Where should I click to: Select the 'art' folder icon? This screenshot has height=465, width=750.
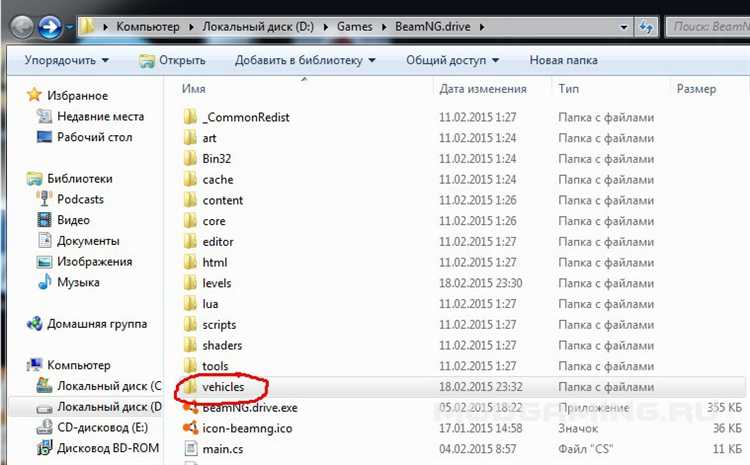point(190,138)
